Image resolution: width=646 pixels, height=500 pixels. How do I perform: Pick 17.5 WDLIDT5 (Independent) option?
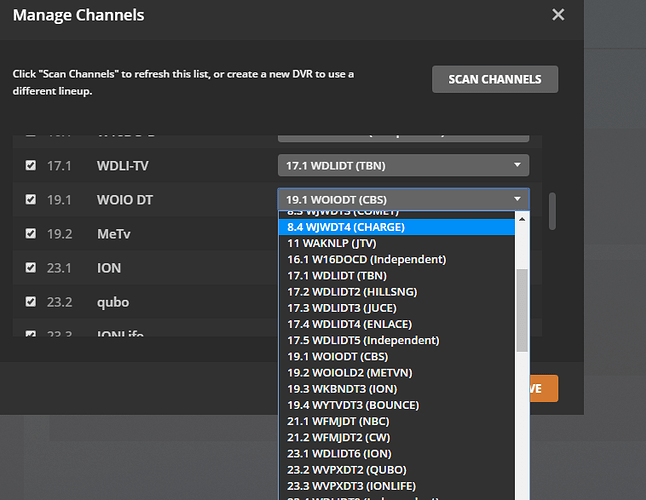pyautogui.click(x=397, y=340)
